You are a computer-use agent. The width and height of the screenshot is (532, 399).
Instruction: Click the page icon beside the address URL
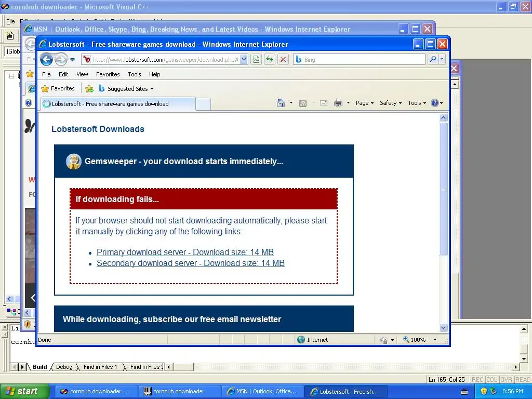tap(87, 60)
